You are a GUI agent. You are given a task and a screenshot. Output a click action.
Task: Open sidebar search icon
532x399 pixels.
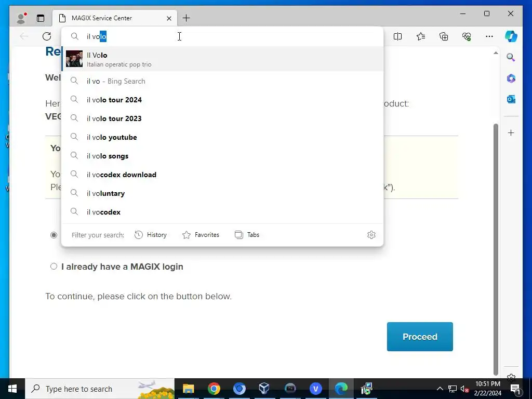(511, 57)
